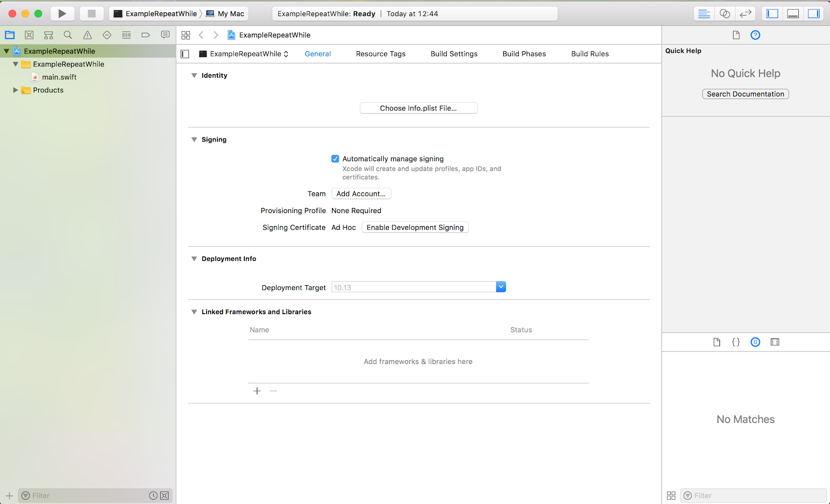Choose the My Mac run destination
This screenshot has height=504, width=830.
(x=225, y=13)
